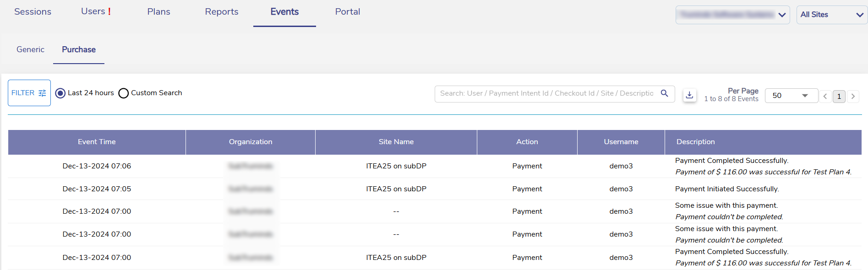The image size is (868, 270).
Task: Go to next page arrow
Action: coord(853,96)
